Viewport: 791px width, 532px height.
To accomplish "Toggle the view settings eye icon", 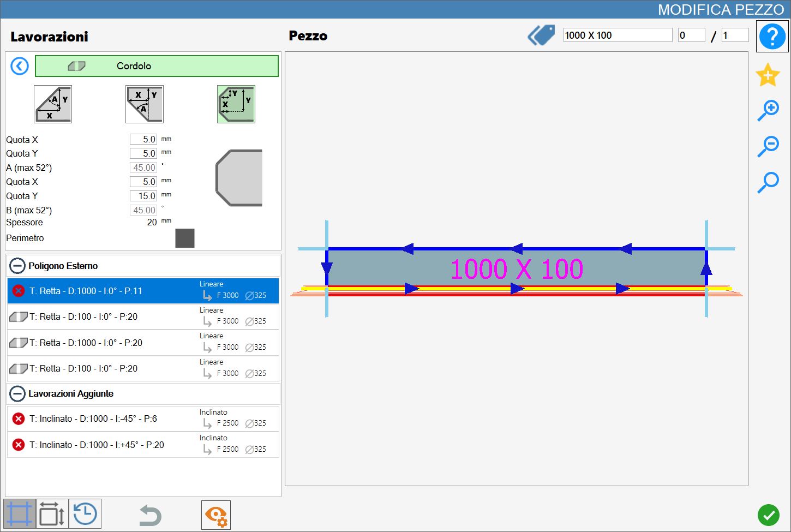I will (x=216, y=515).
